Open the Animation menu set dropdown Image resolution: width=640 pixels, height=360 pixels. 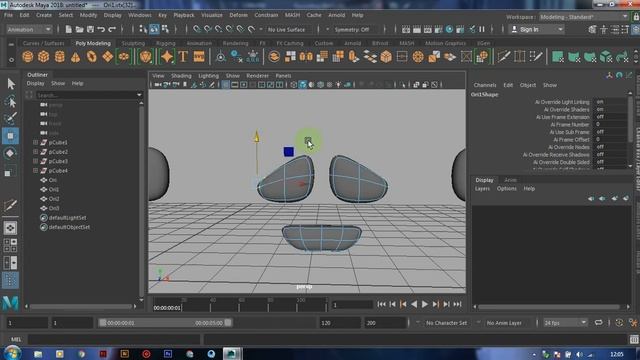(x=29, y=29)
